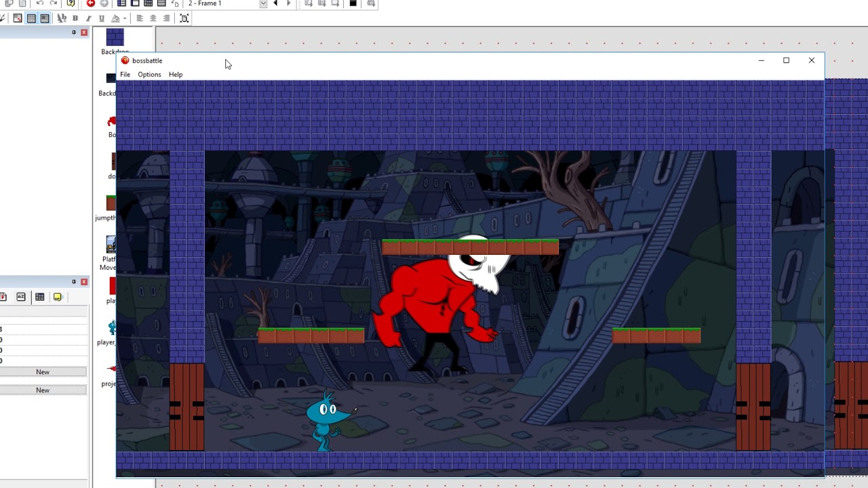The height and width of the screenshot is (488, 868).
Task: Open the font selection icon
Action: click(x=62, y=18)
